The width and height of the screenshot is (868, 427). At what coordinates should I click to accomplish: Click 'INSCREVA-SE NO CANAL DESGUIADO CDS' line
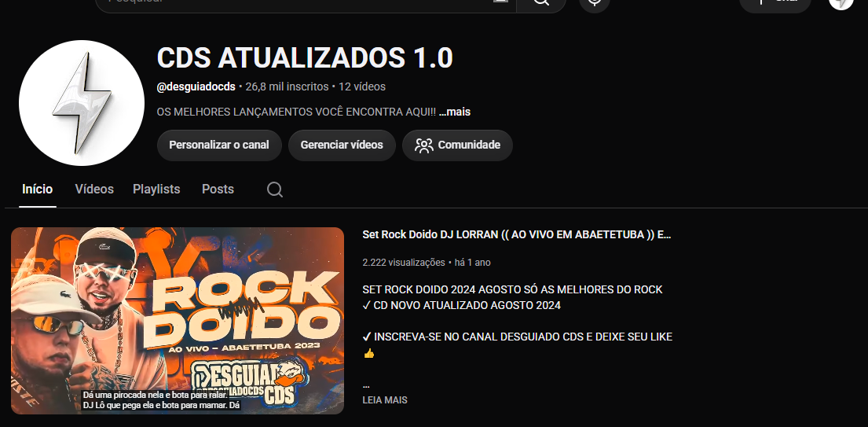tap(517, 337)
